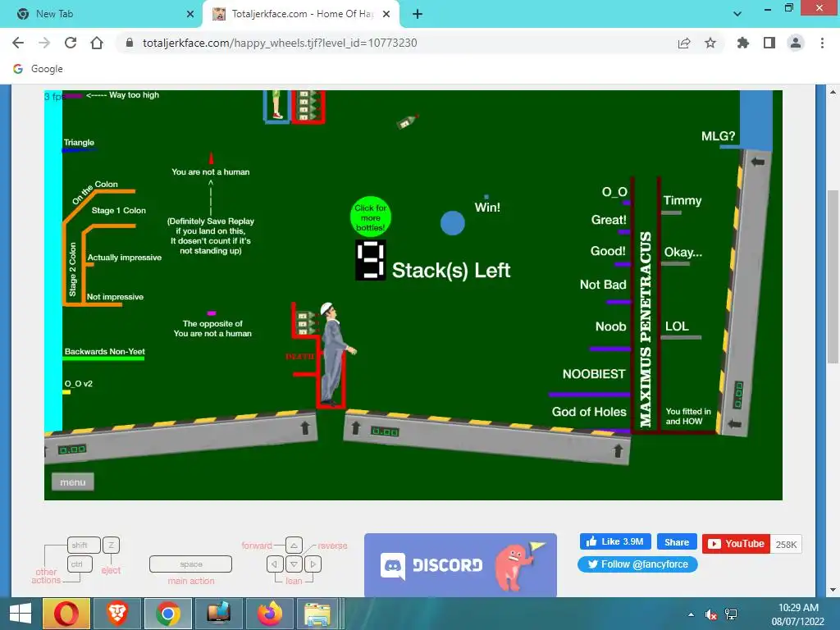Click the Facebook Share button
The height and width of the screenshot is (630, 840).
coord(677,542)
